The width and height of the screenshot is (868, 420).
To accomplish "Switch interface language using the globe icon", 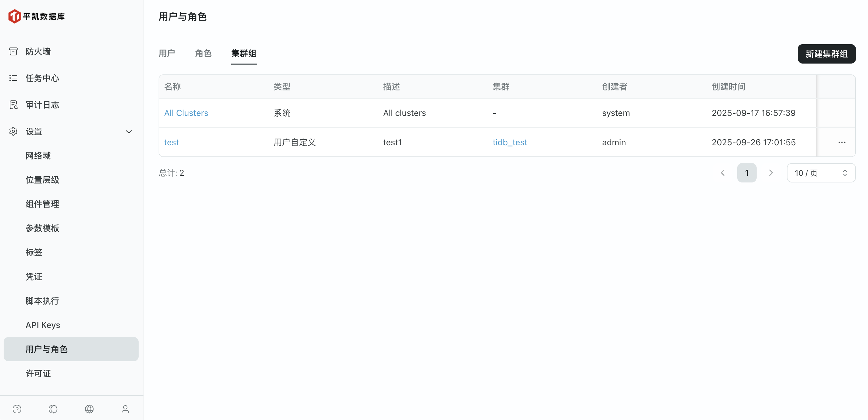I will point(89,409).
